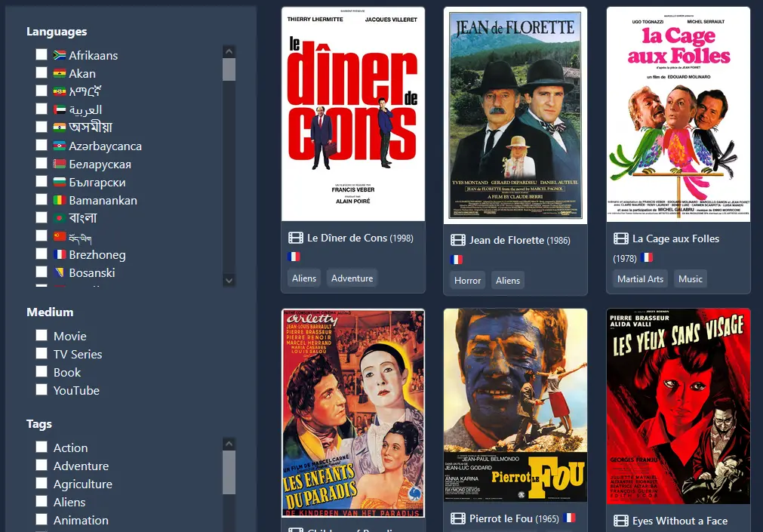Click the Languages list scroll down arrow
Viewport: 763px width, 532px height.
229,281
